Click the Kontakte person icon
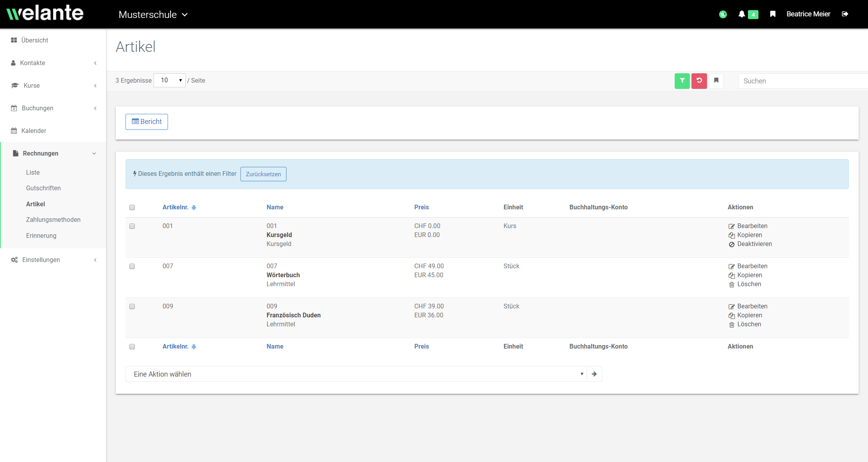The width and height of the screenshot is (868, 462). (x=14, y=63)
